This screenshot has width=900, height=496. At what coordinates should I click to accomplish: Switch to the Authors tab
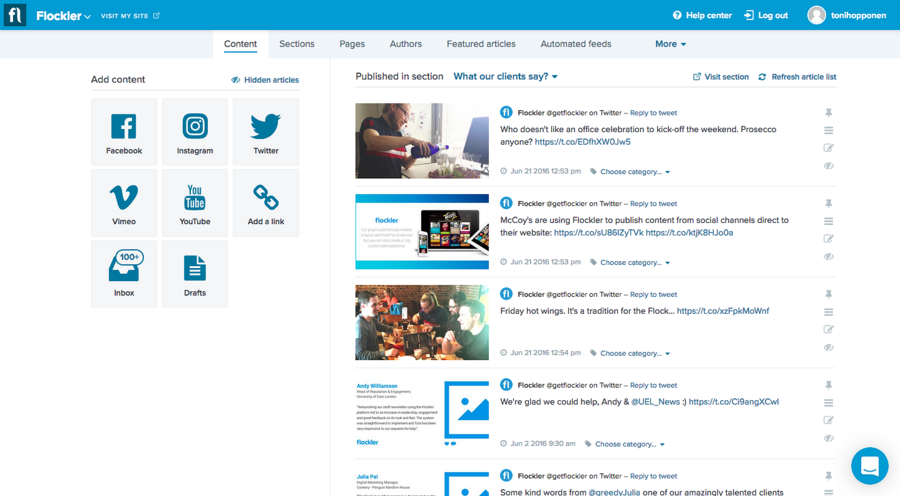point(406,44)
